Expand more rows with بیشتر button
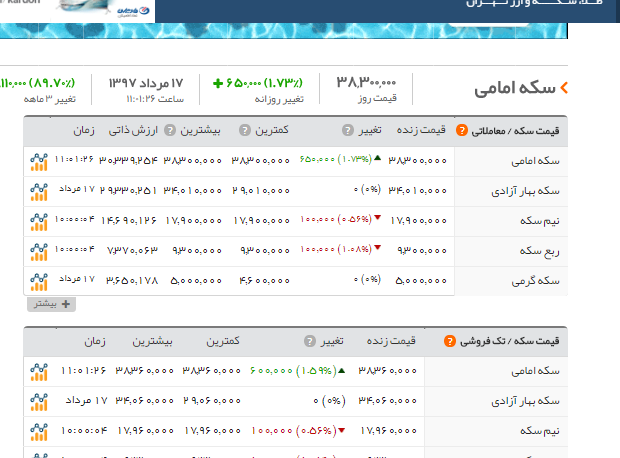This screenshot has width=620, height=458. point(51,304)
